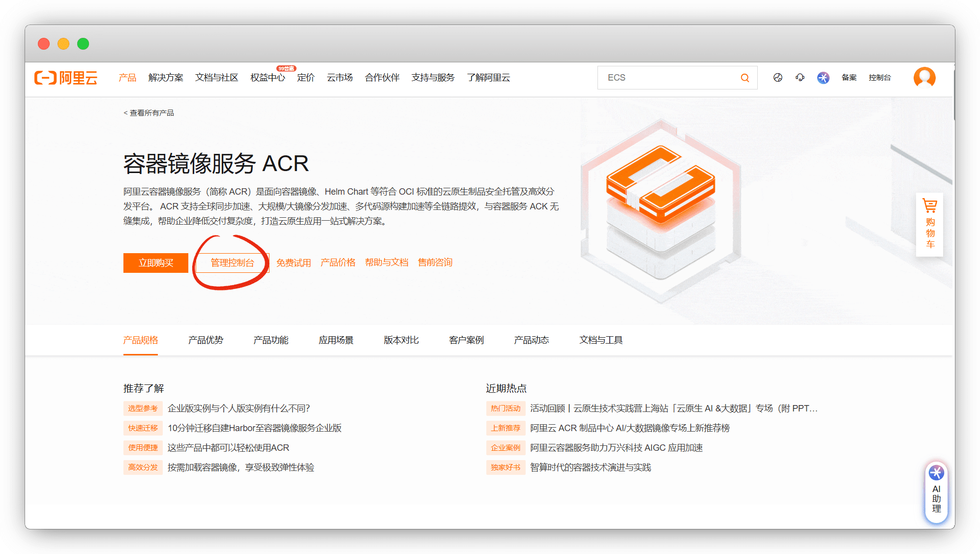Click the headset customer support icon
The image size is (980, 554).
[800, 78]
